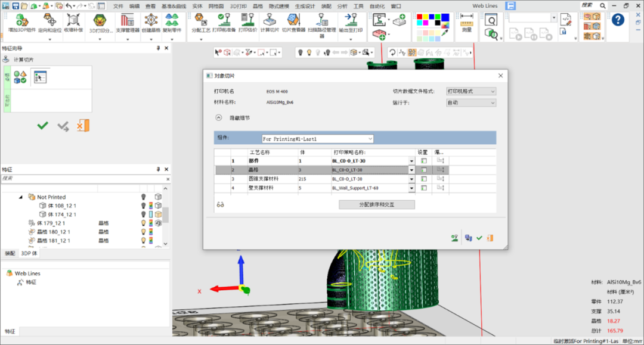Click the glasses preview icon in dialog

pos(221,205)
